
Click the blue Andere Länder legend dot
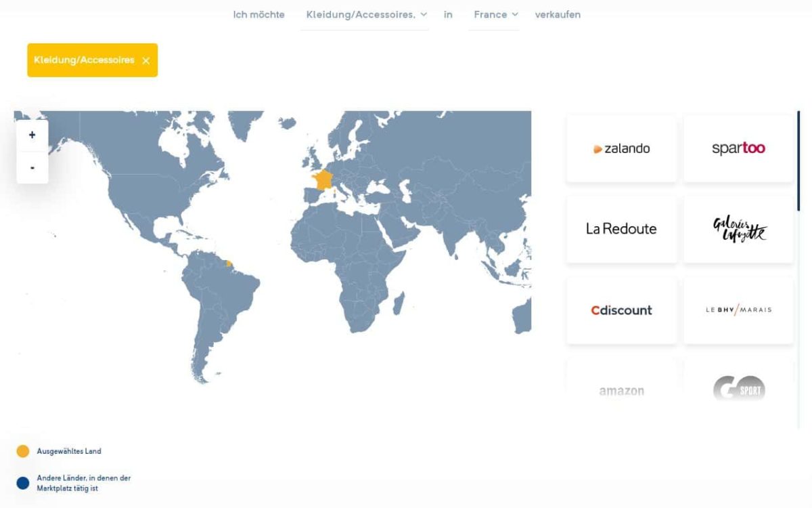(23, 483)
